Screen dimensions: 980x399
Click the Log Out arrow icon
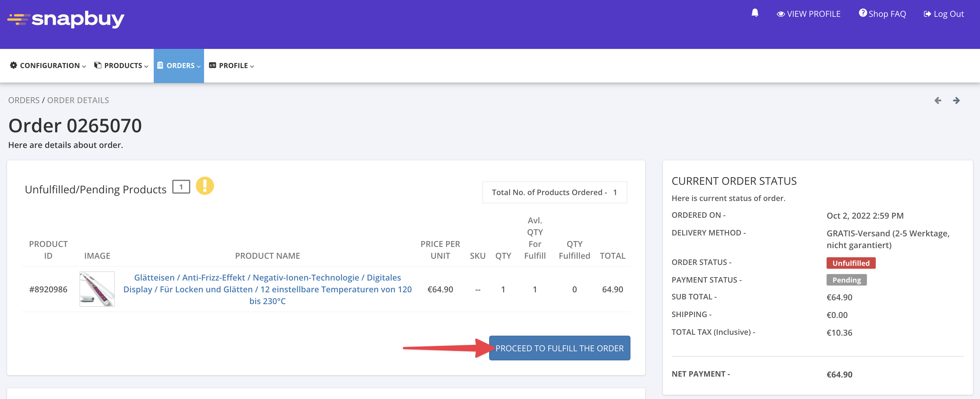(927, 14)
